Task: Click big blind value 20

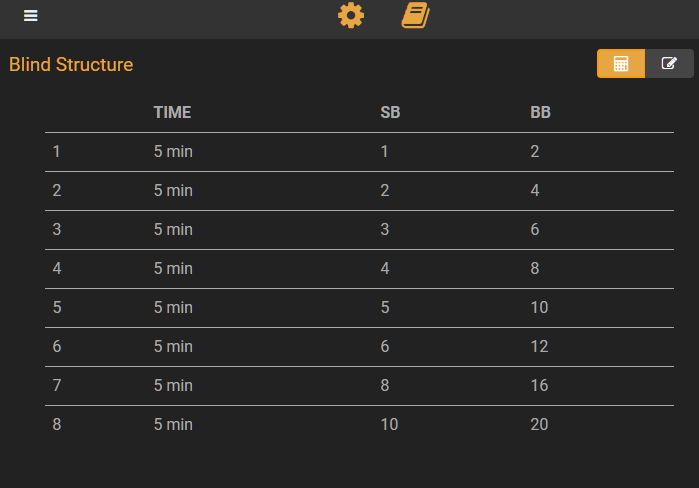Action: point(539,425)
